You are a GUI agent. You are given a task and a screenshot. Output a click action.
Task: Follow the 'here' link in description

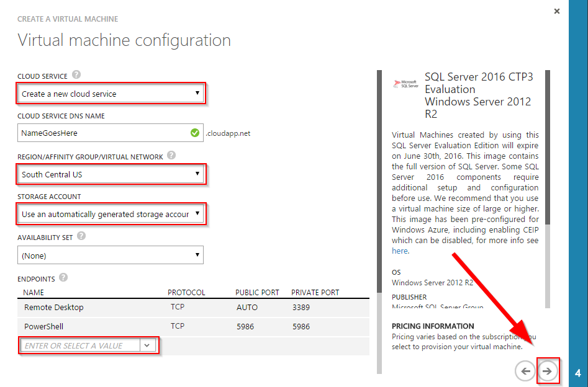click(400, 251)
